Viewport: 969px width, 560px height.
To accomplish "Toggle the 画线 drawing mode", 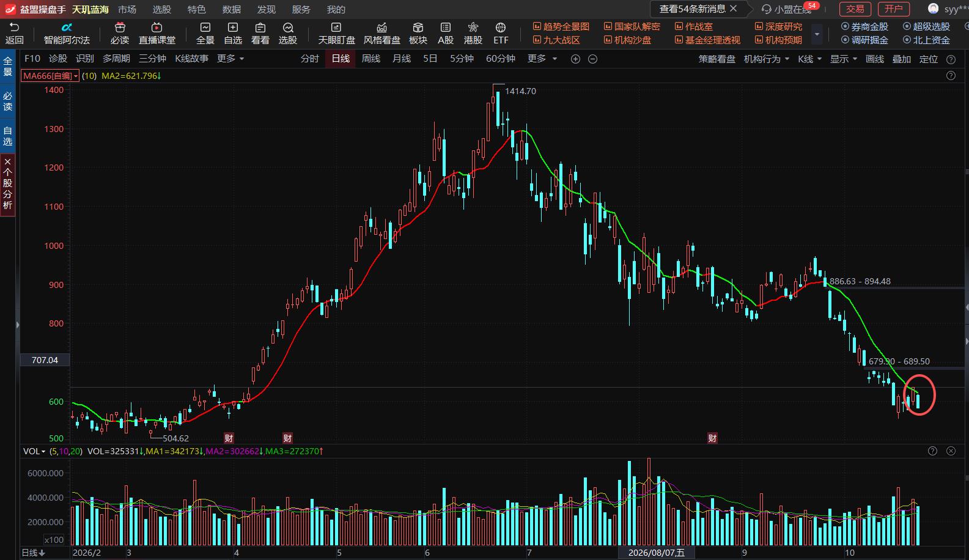I will pos(875,59).
